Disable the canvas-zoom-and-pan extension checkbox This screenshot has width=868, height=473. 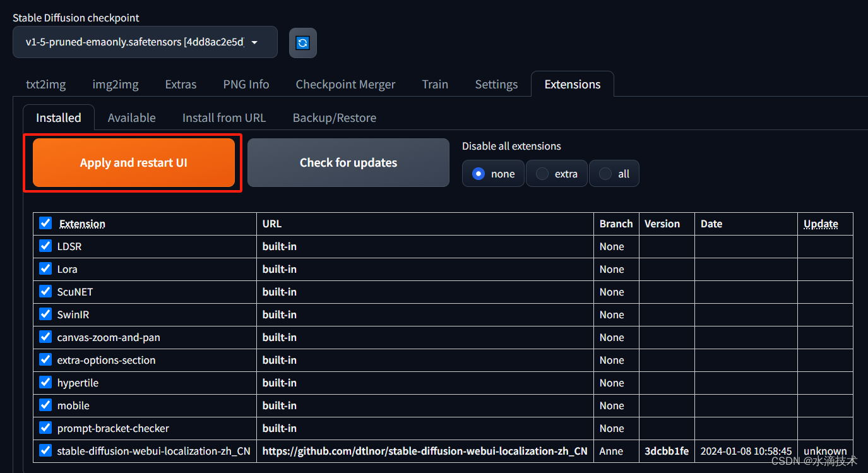(x=45, y=337)
